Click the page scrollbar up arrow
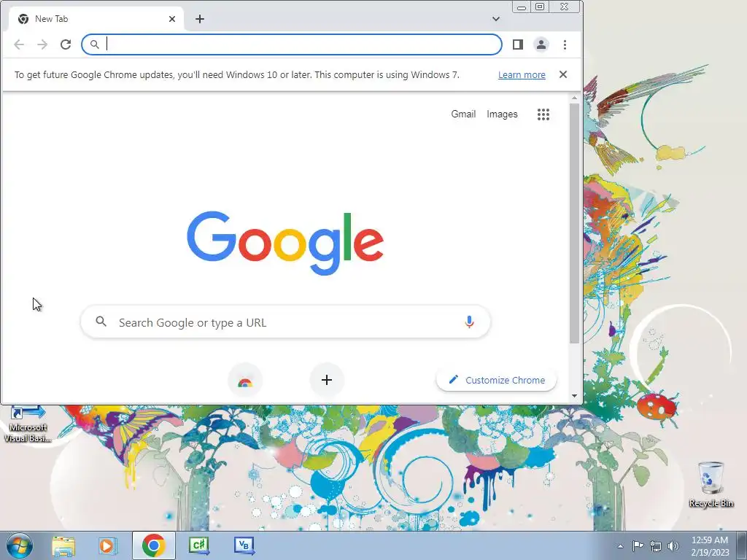The width and height of the screenshot is (747, 560). click(x=575, y=98)
